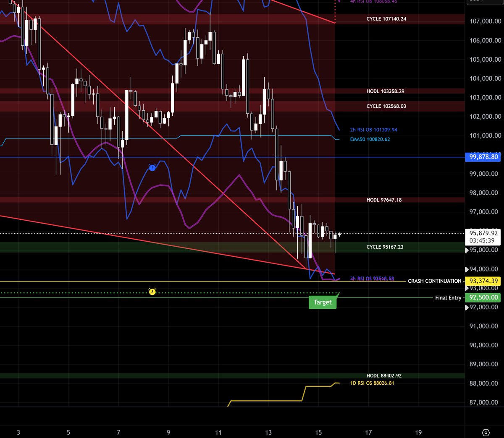Open chart settings gear icon
Screen dimensions: 504x438
(x=486, y=433)
